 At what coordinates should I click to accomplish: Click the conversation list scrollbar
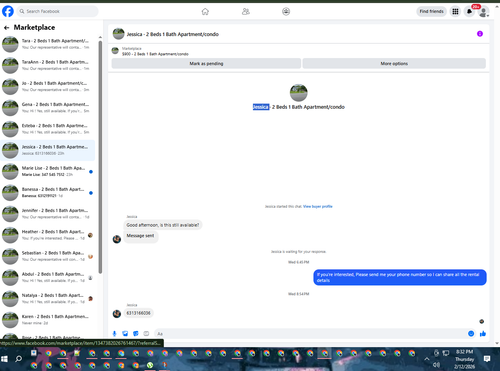pos(100,157)
